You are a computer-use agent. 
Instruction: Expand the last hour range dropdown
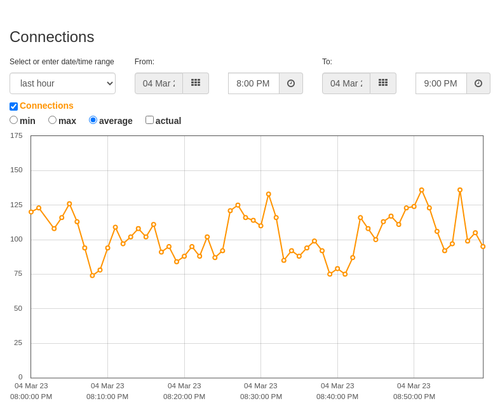pos(63,83)
